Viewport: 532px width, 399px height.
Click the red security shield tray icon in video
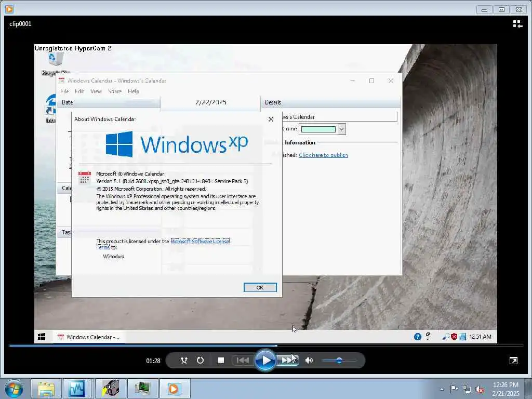click(454, 337)
